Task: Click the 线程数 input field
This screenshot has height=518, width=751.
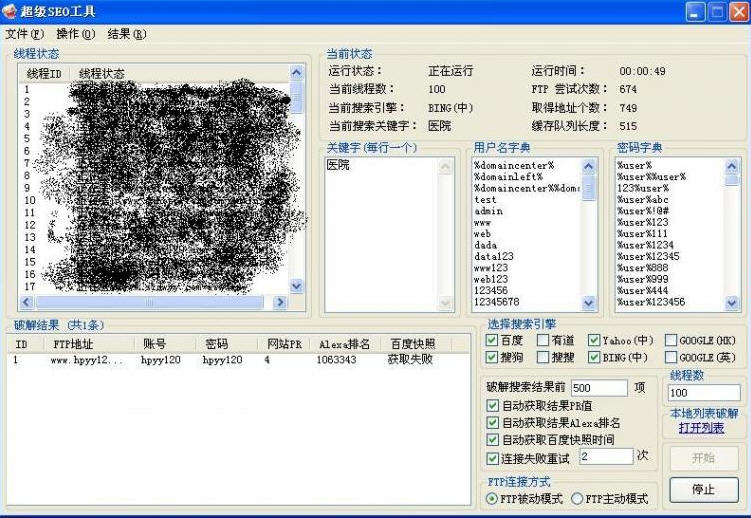Action: coord(704,393)
